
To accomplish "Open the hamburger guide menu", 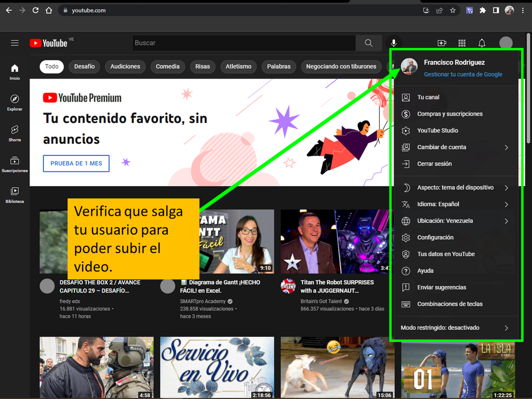I will (x=15, y=43).
